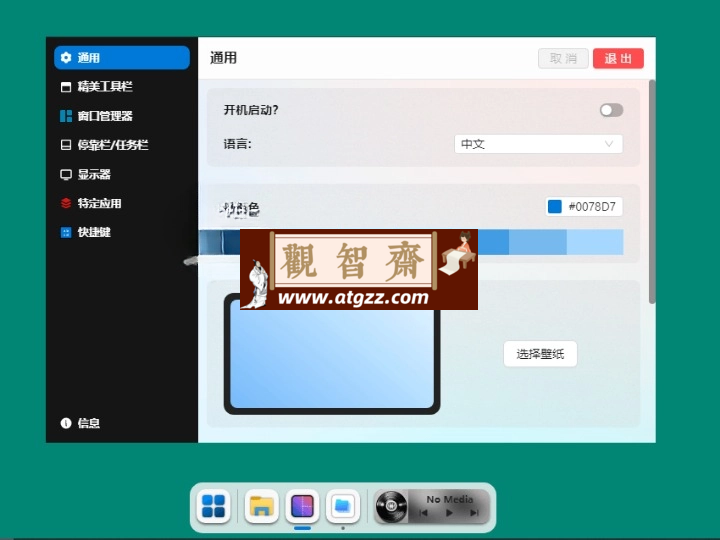The image size is (720, 540).
Task: Click the gear icon beside 通用
Action: pos(66,58)
